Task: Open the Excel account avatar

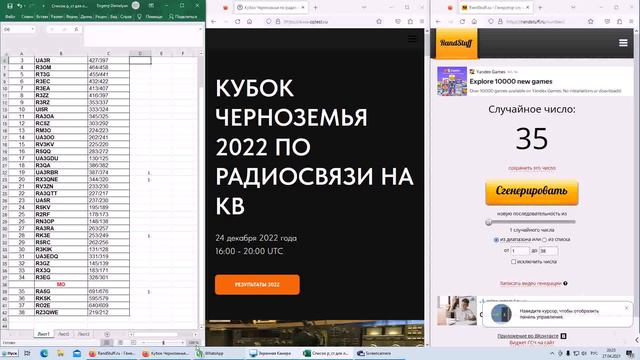Action: [136, 6]
